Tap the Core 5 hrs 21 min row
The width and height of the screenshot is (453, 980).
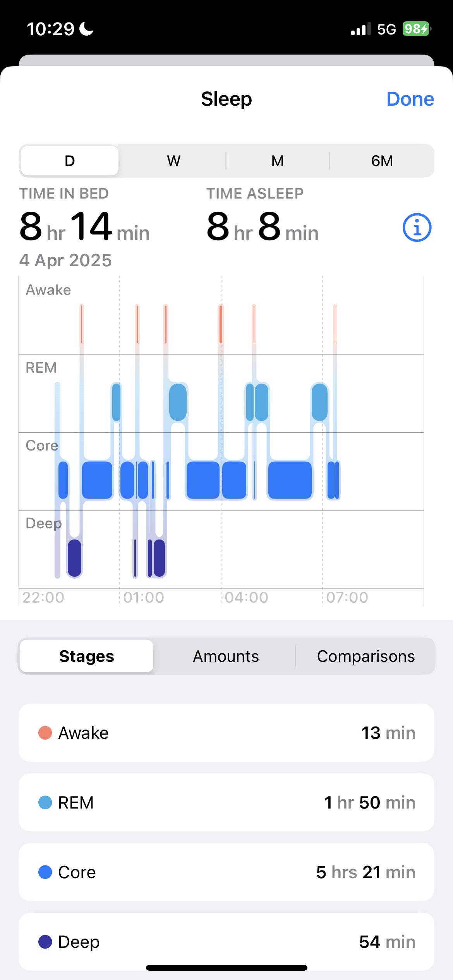(226, 872)
